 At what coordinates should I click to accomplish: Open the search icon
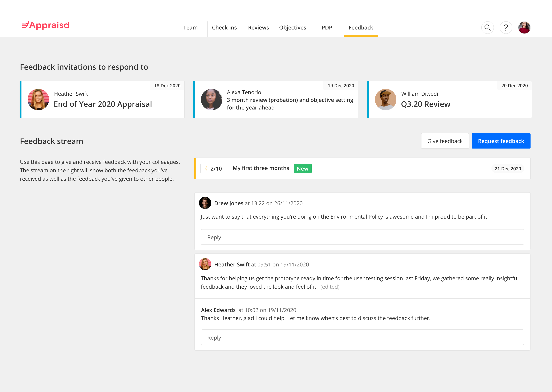[x=487, y=28]
